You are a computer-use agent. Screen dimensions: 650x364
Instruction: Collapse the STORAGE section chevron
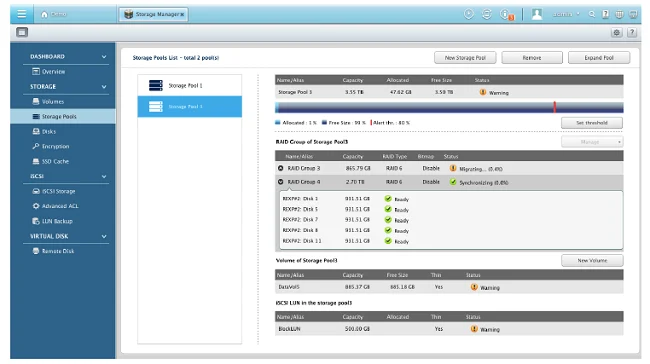(x=104, y=86)
